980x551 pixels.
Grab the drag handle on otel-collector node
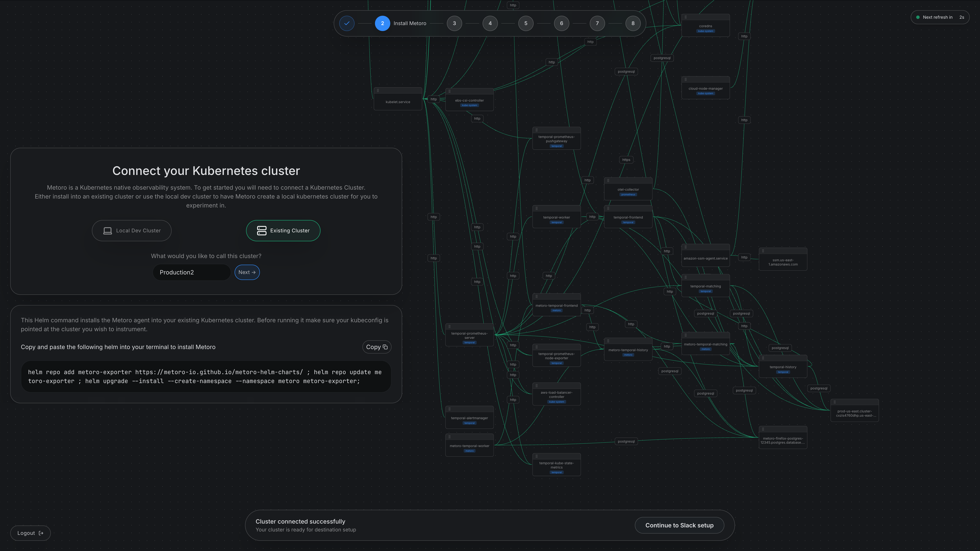pos(608,180)
